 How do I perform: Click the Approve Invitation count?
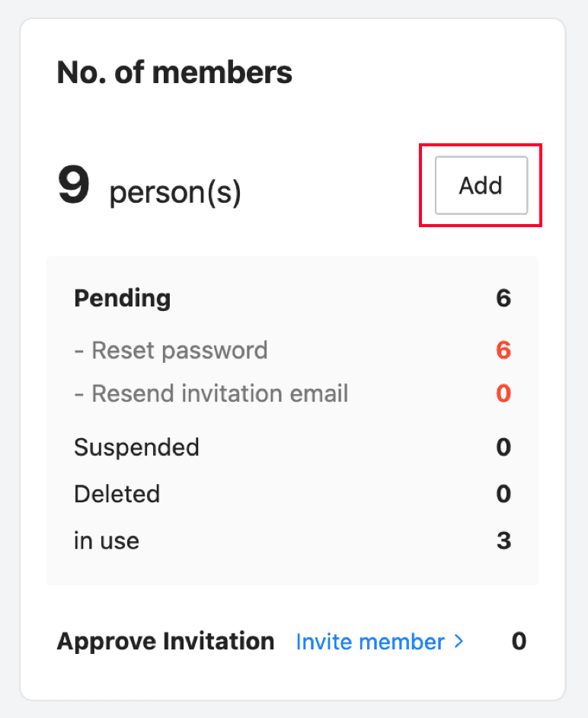pos(519,642)
